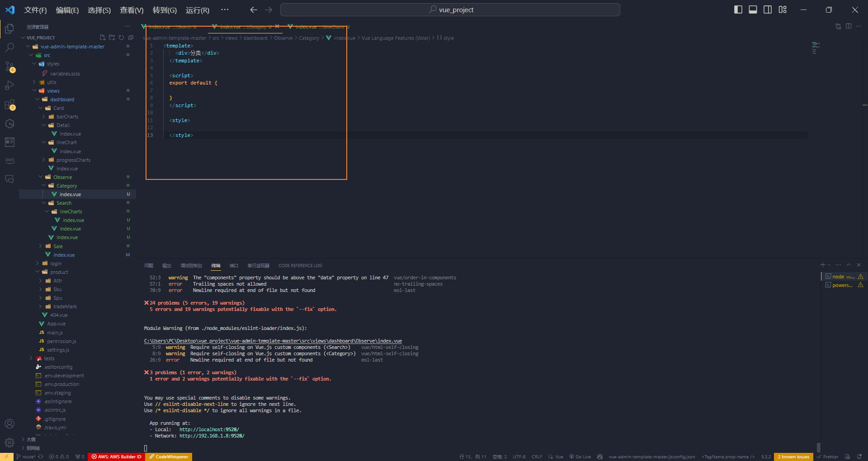Image resolution: width=868 pixels, height=461 pixels.
Task: Select the node terminal instance
Action: (x=844, y=277)
